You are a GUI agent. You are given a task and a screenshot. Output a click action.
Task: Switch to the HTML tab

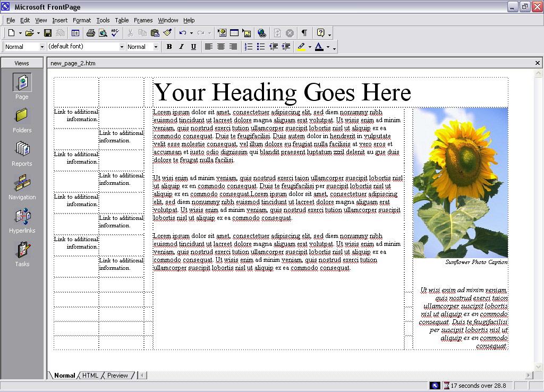[x=90, y=376]
